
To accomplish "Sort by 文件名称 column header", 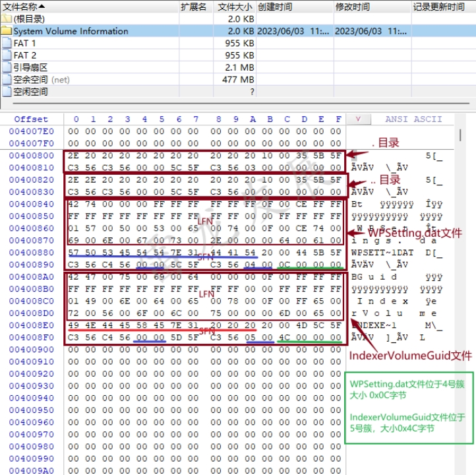I will click(89, 7).
